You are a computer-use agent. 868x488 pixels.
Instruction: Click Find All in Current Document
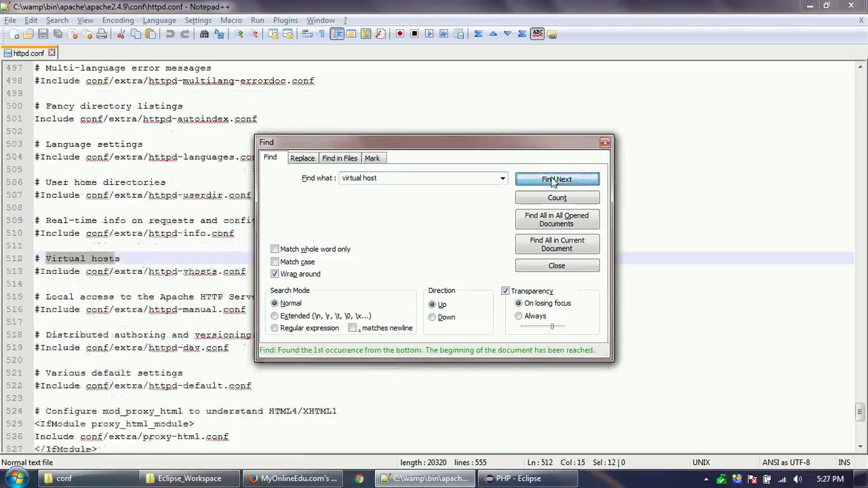pyautogui.click(x=557, y=244)
